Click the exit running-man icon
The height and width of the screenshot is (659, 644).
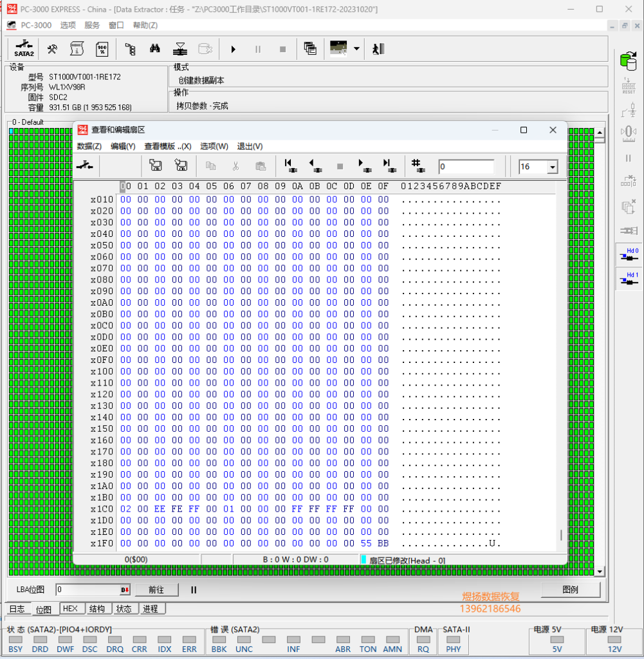[378, 49]
